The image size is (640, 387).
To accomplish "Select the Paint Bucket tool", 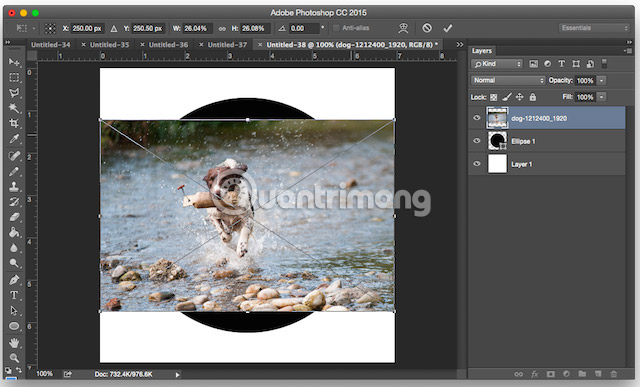I will pos(14,232).
